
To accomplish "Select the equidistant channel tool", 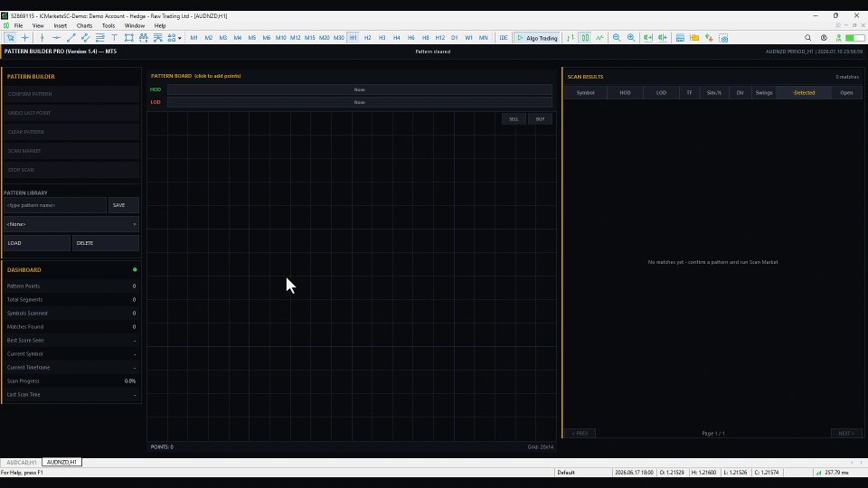I will coord(85,38).
